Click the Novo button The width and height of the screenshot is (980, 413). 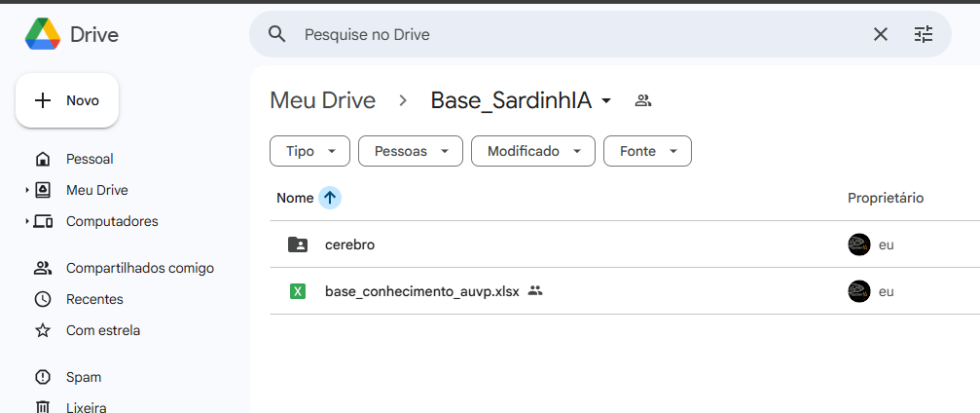tap(67, 100)
